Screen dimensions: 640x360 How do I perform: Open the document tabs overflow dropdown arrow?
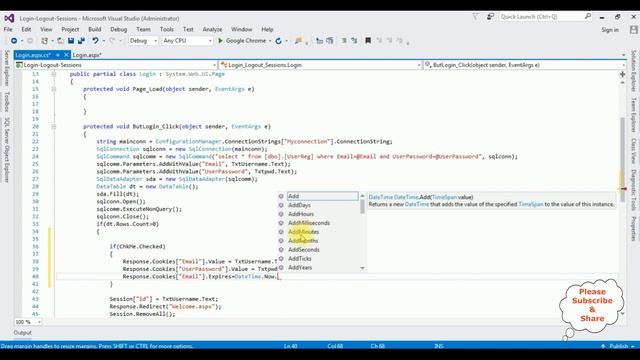pyautogui.click(x=623, y=55)
